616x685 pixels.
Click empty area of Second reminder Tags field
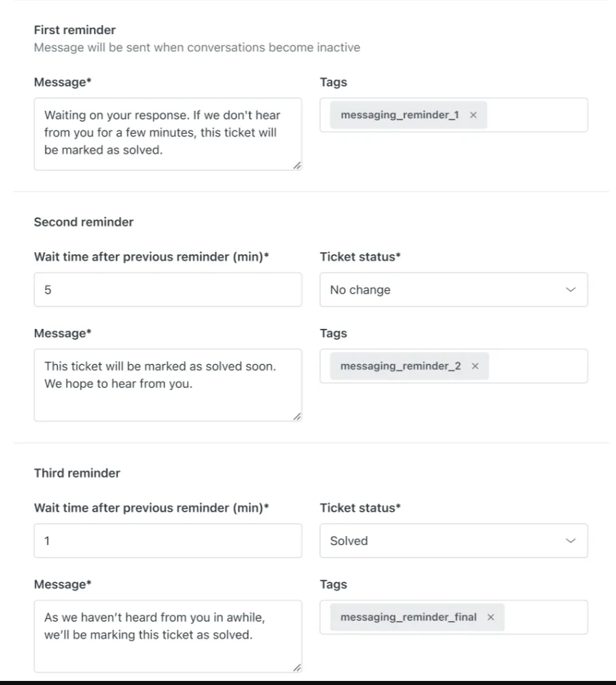tap(537, 366)
